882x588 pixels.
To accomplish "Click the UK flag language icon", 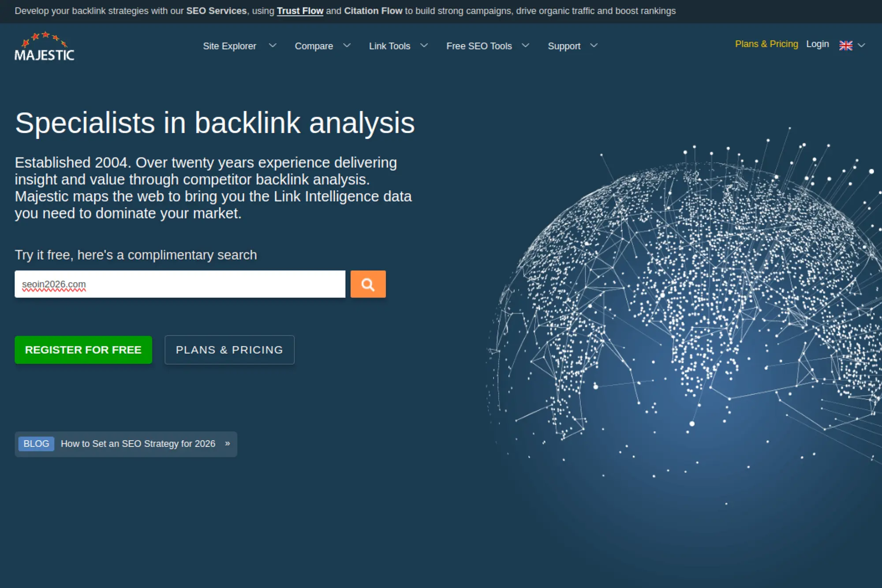I will [x=845, y=45].
